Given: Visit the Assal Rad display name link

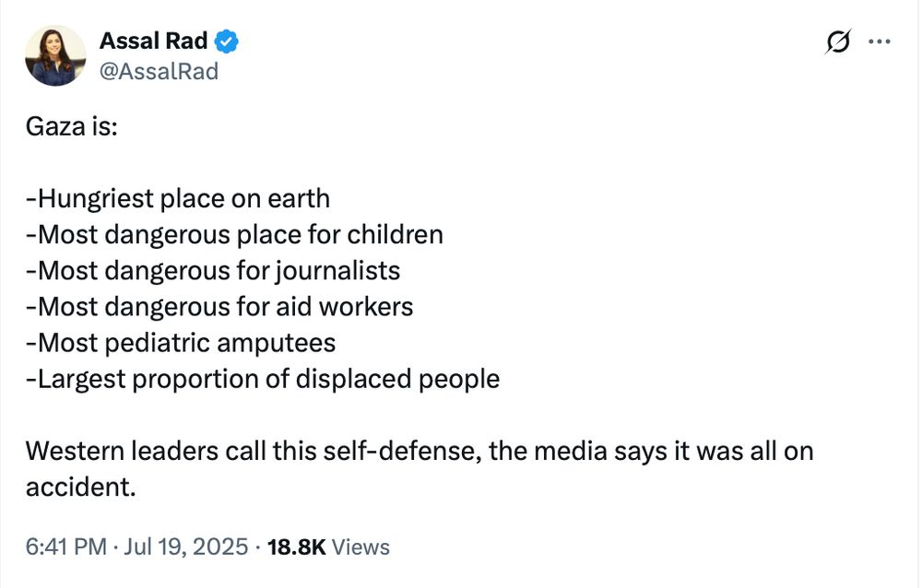Looking at the screenshot, I should click(x=153, y=41).
